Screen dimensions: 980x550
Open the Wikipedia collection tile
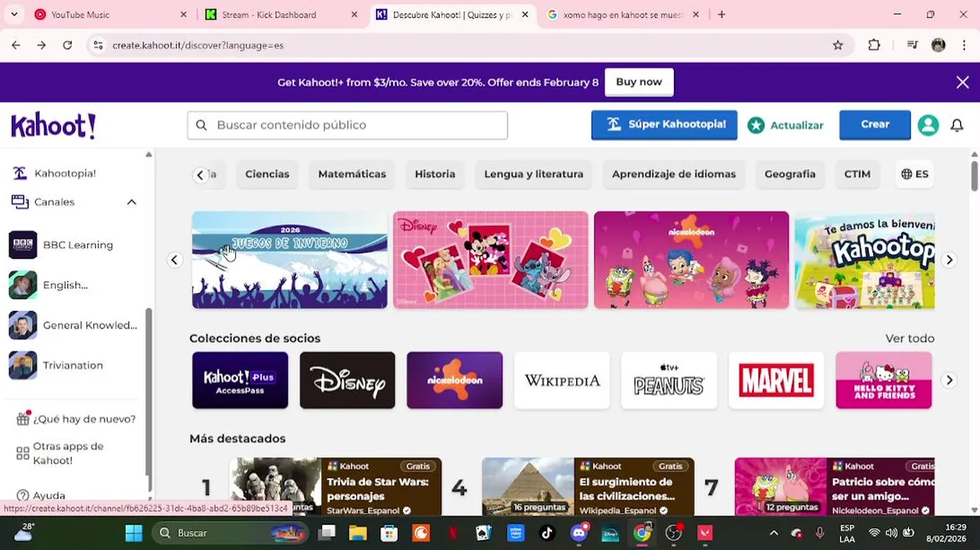click(x=563, y=380)
